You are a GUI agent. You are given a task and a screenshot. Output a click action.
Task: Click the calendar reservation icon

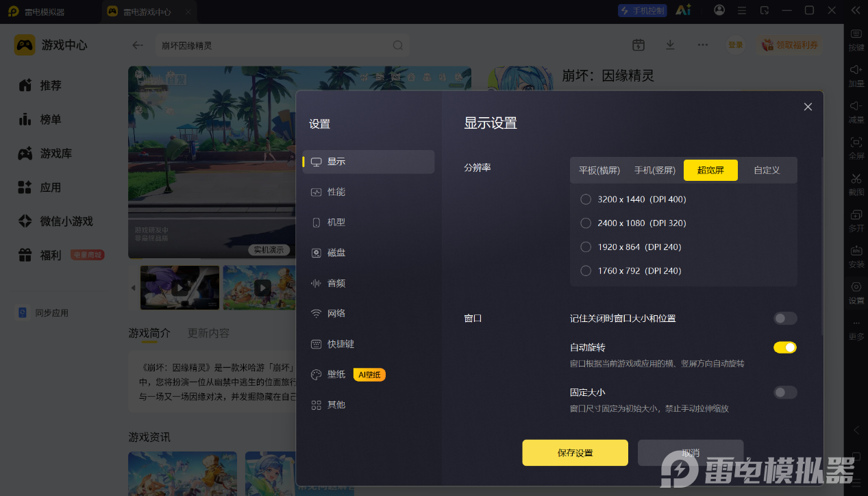pyautogui.click(x=638, y=45)
